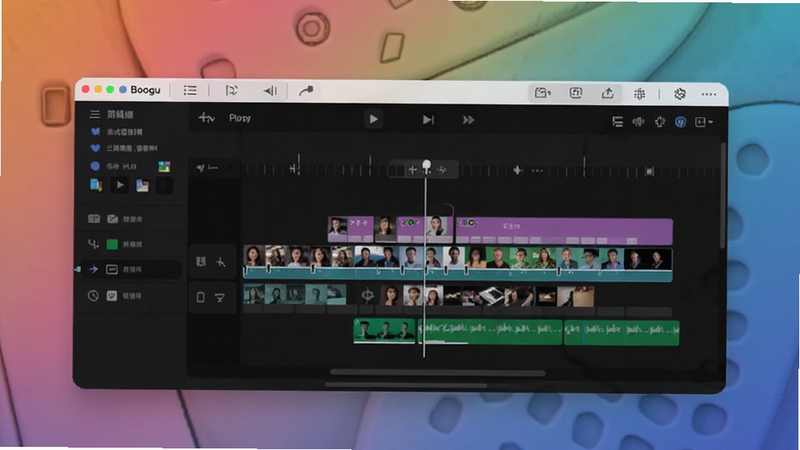Select the second blue heart sidebar item
This screenshot has height=450, width=800.
point(95,148)
